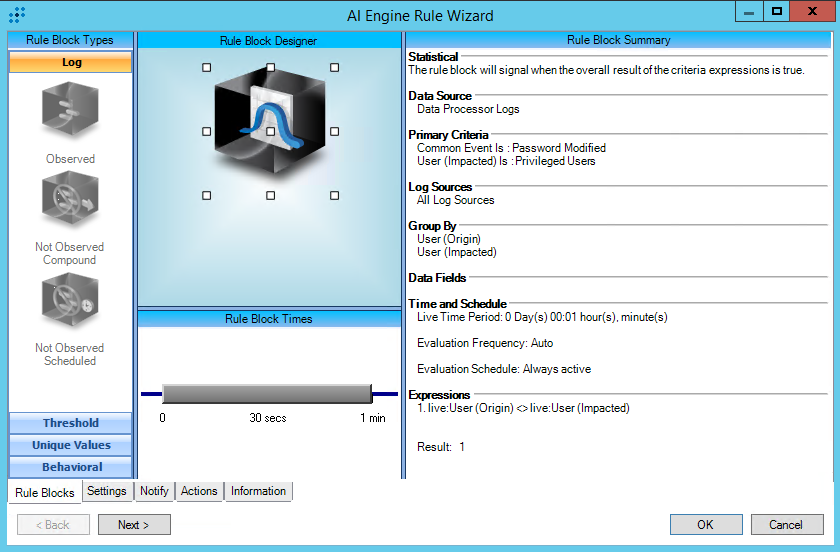
Task: Click the app logo in title bar
Action: click(x=17, y=16)
